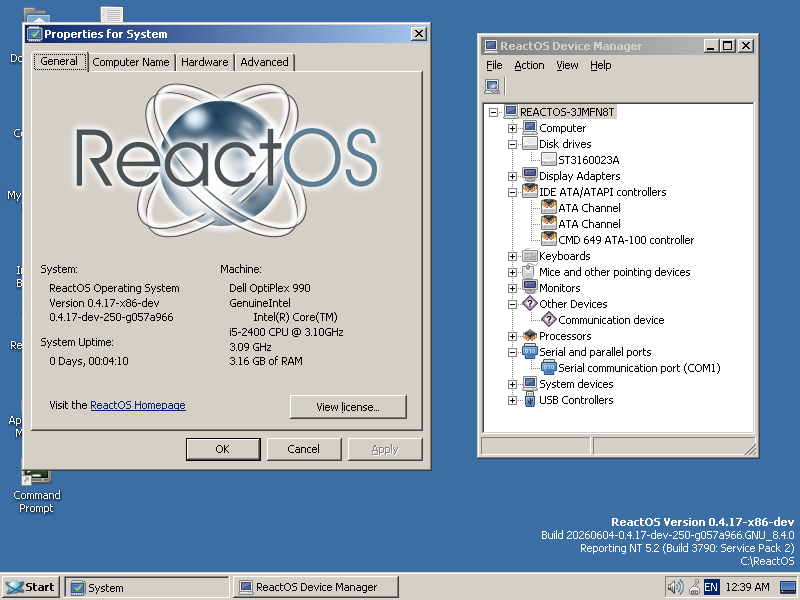
Task: Click the Computer category icon
Action: 530,128
